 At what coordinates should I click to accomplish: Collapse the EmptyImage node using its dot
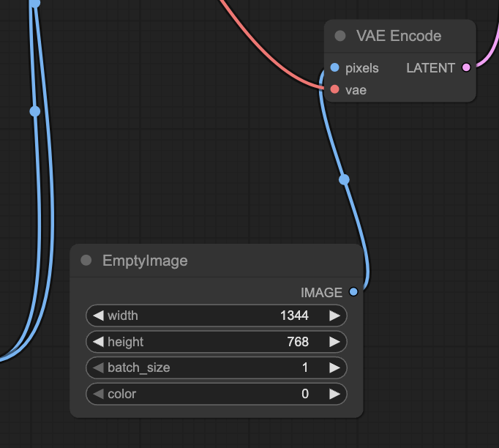pyautogui.click(x=86, y=261)
